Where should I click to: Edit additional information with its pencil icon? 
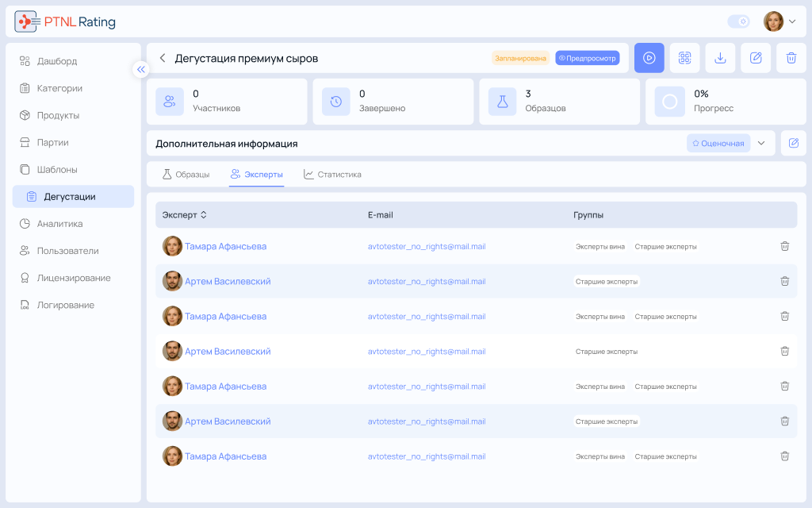[x=793, y=143]
